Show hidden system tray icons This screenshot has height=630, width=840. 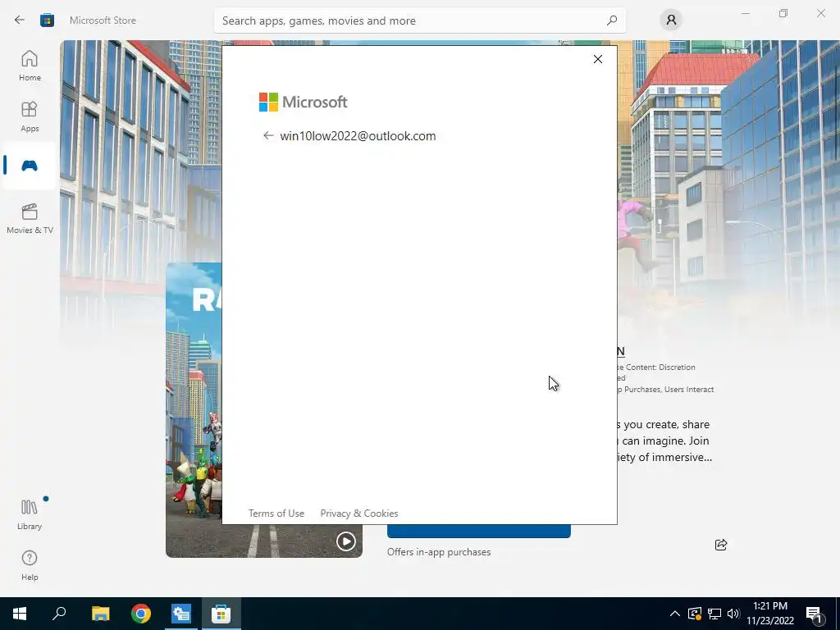[x=675, y=614]
